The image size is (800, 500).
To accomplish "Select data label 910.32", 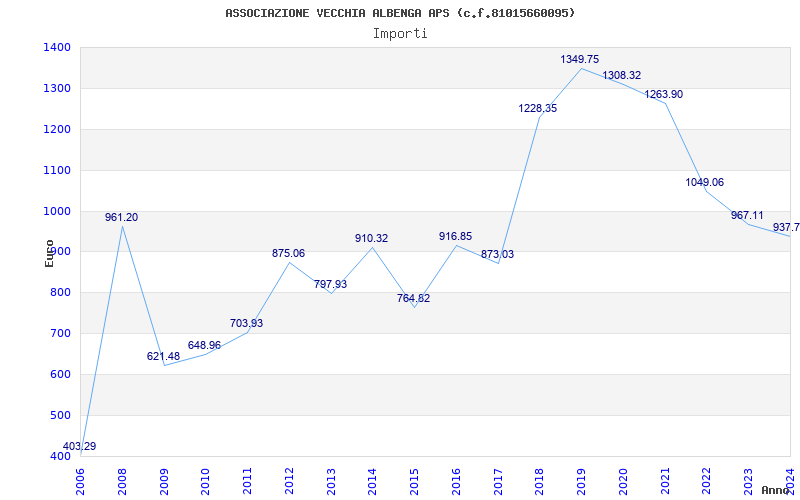I will 371,238.
